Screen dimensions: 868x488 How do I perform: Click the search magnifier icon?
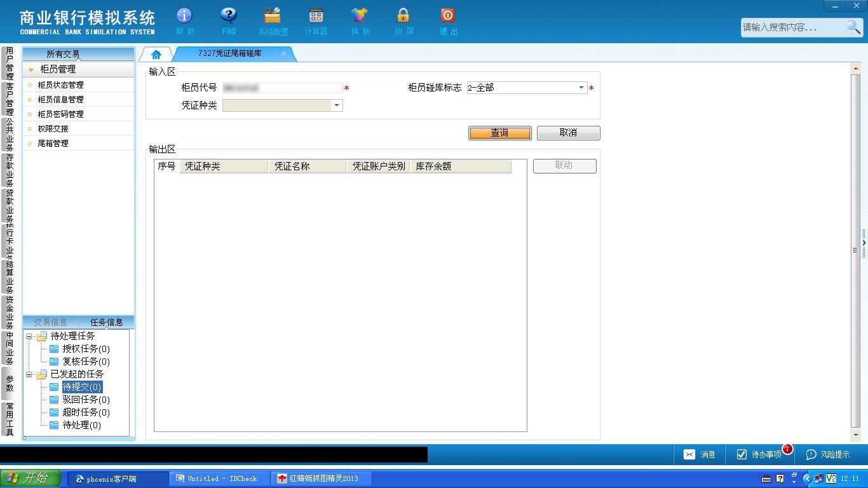853,27
